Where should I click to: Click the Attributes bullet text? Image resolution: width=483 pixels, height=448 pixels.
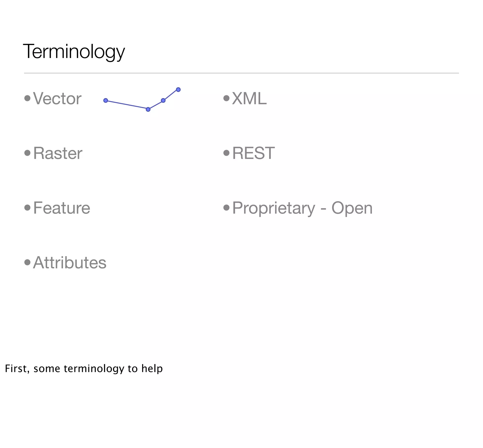[x=70, y=262]
